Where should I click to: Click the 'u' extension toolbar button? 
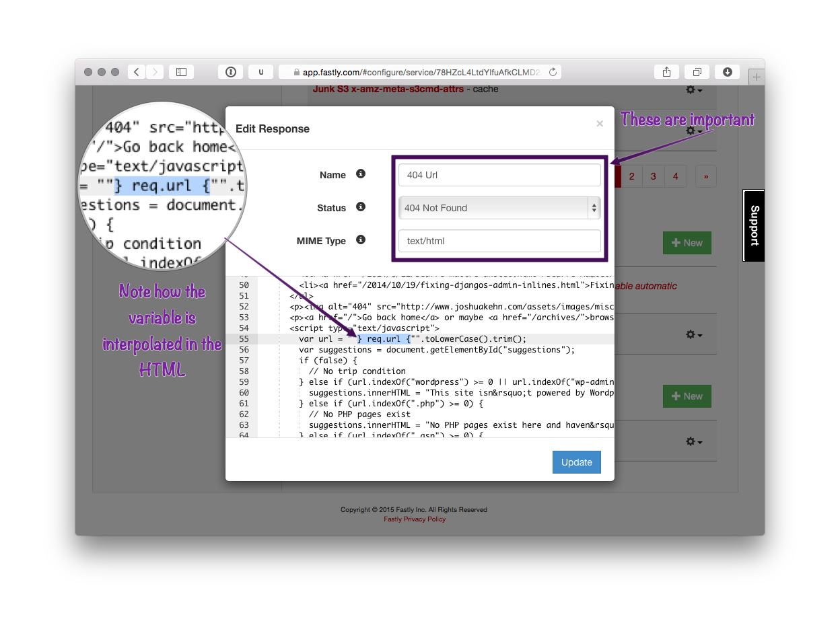click(261, 72)
